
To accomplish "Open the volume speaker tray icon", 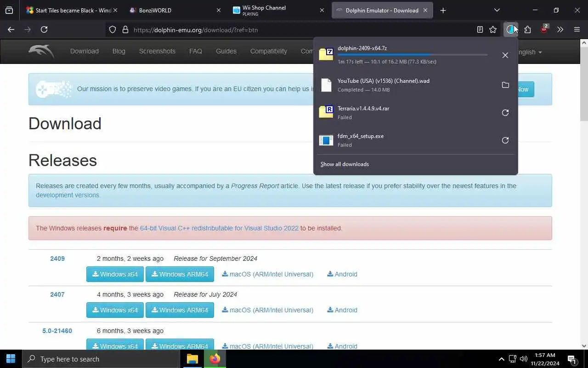I will (x=523, y=359).
